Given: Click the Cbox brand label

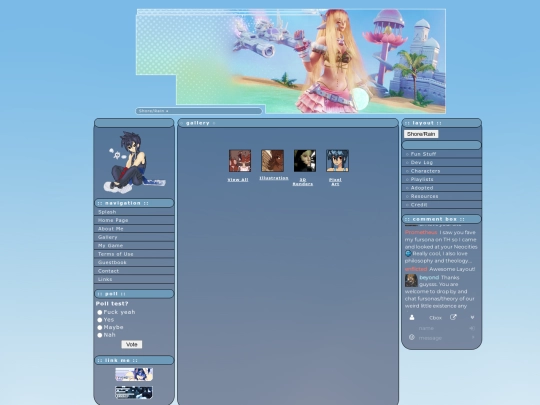Looking at the screenshot, I should (435, 318).
